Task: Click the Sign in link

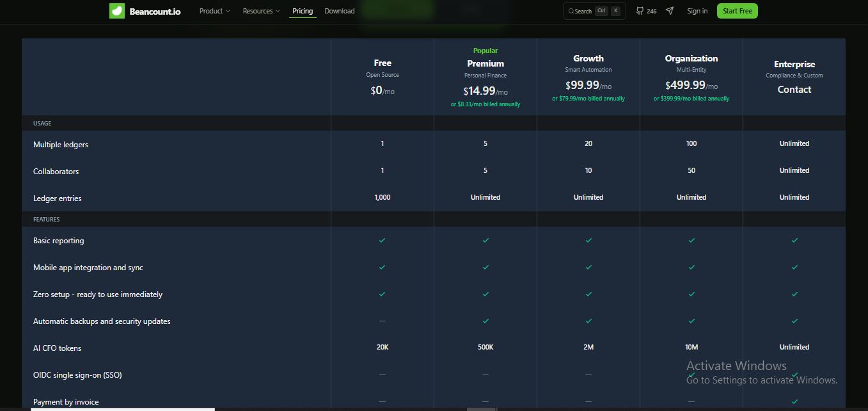Action: coord(697,11)
